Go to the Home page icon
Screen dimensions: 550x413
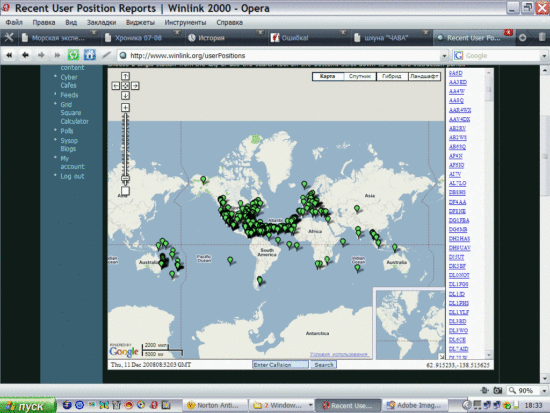click(89, 55)
